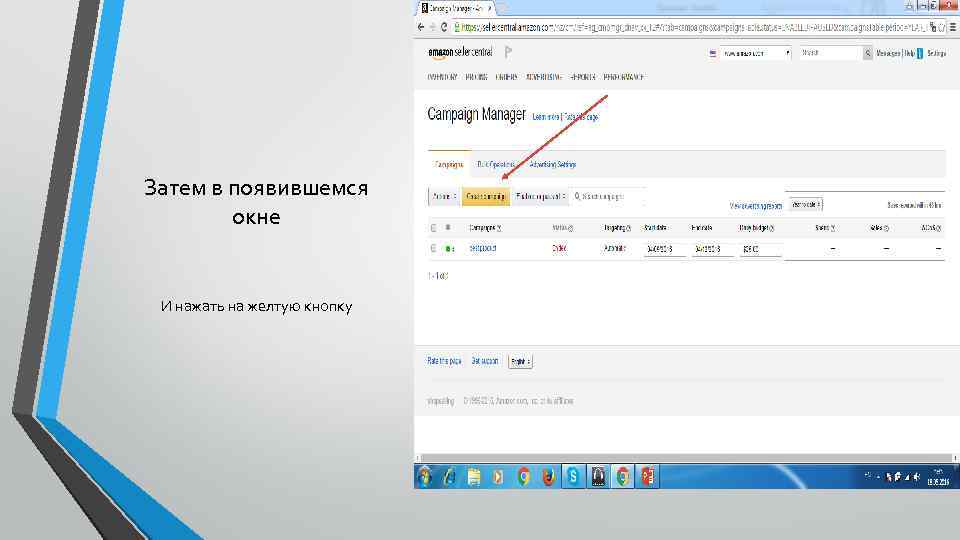Click the browser horizontal scrollbar
Image resolution: width=960 pixels, height=540 pixels.
[x=686, y=458]
